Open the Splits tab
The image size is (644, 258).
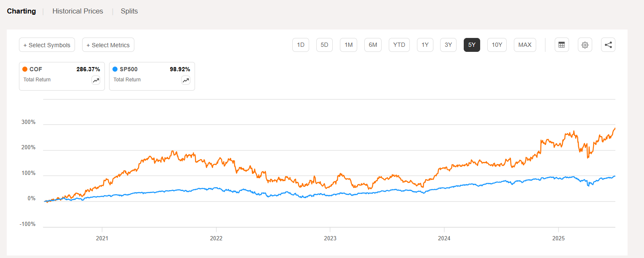[129, 11]
